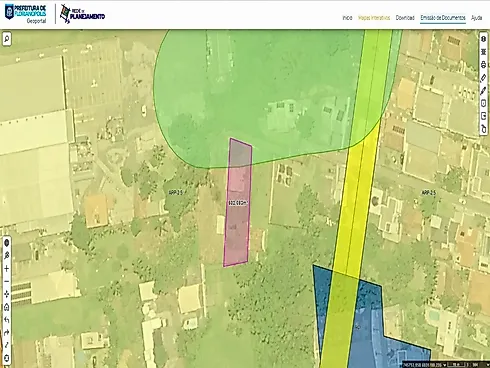Open the map search magnifier tool
Image resolution: width=490 pixels, height=368 pixels.
pyautogui.click(x=7, y=39)
